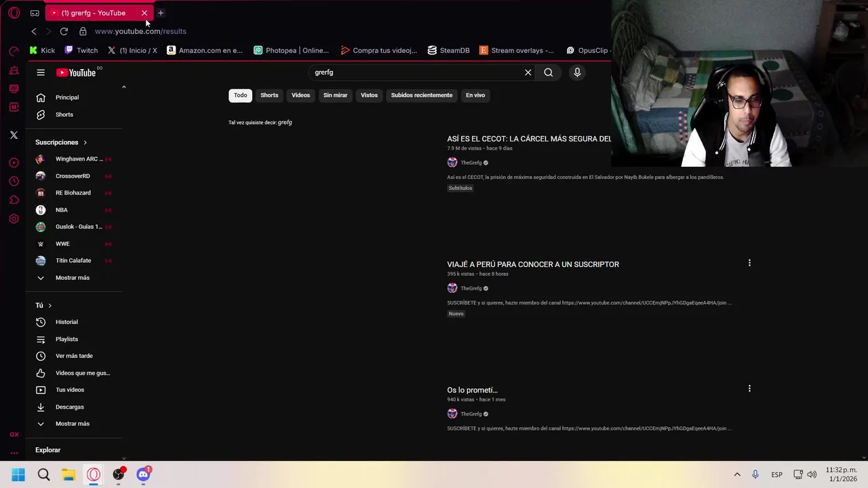Open the Inicio / X bookmark
This screenshot has height=488, width=868.
tap(132, 50)
